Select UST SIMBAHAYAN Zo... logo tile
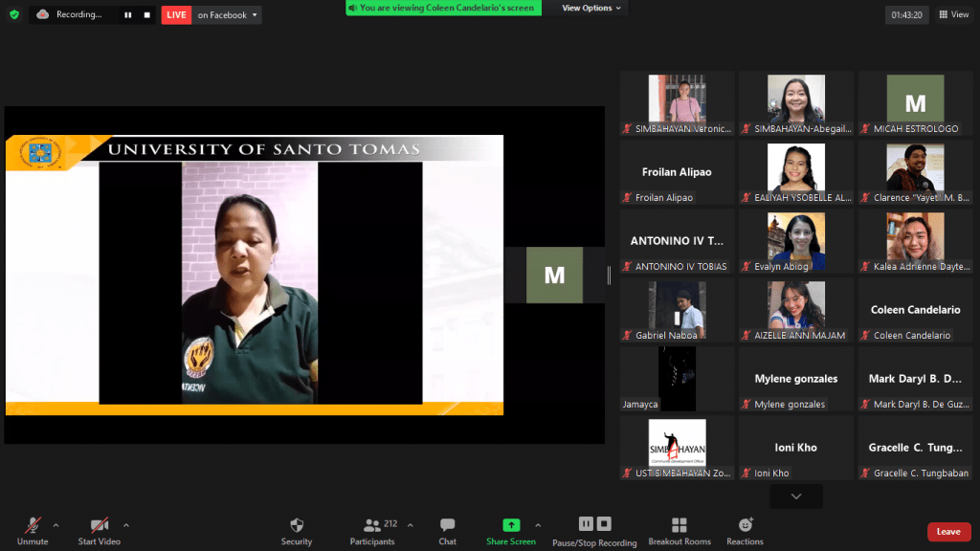The height and width of the screenshot is (551, 980). [677, 448]
